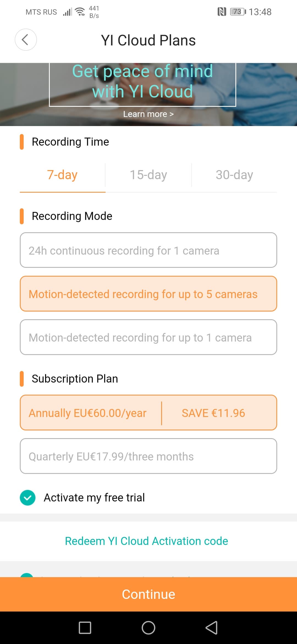
Task: Tap the NFC status bar icon
Action: pyautogui.click(x=222, y=12)
